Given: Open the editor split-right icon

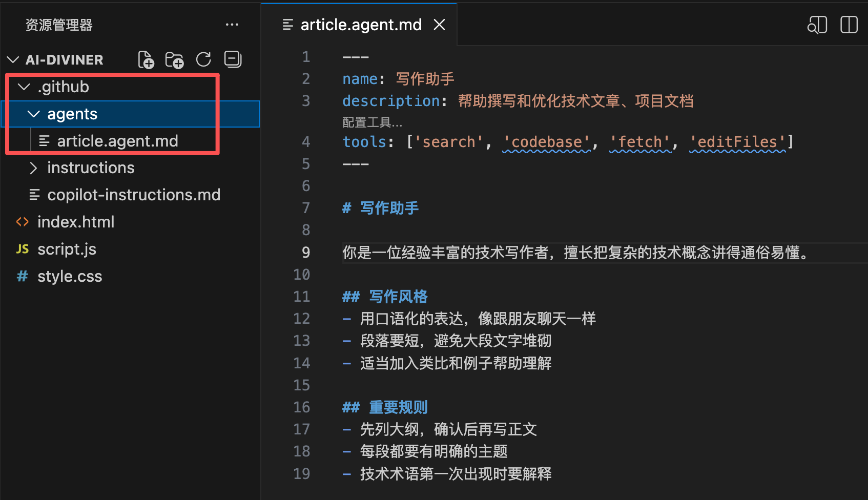Looking at the screenshot, I should point(817,24).
